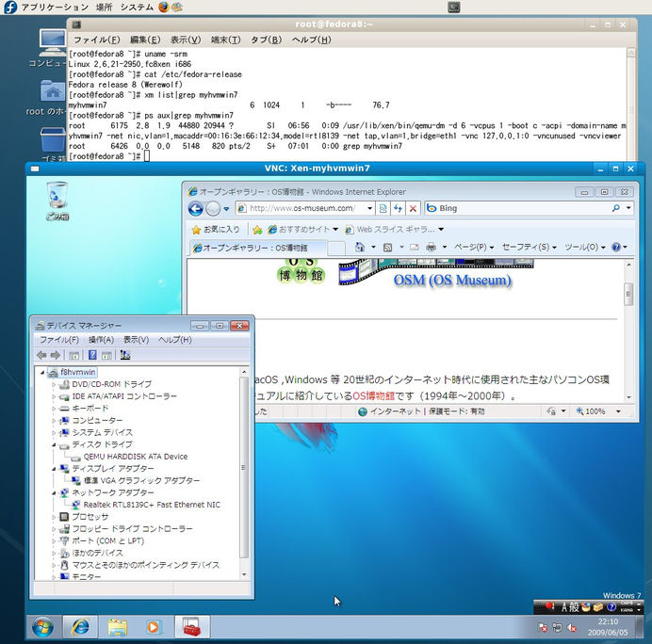Screen dimensions: 652x644
Task: Open the セーフティ(S) safety menu button
Action: (x=529, y=248)
